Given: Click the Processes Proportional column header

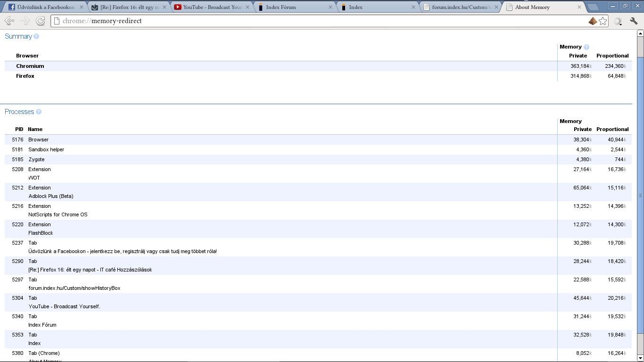Looking at the screenshot, I should 612,129.
